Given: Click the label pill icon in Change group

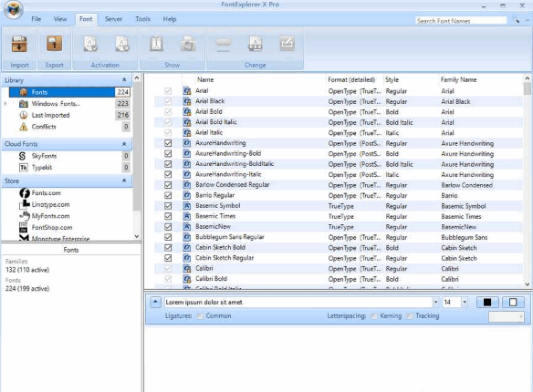Looking at the screenshot, I should tap(224, 44).
